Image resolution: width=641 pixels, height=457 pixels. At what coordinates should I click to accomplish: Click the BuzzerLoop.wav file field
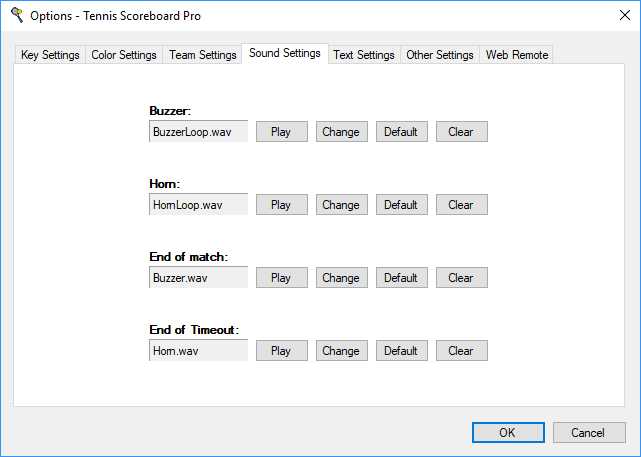(197, 132)
